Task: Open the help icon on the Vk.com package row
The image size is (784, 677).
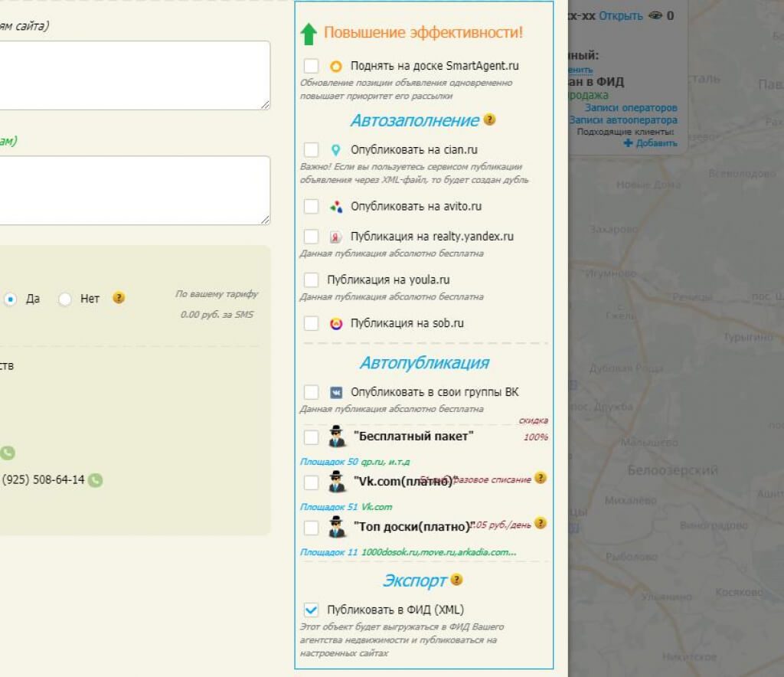Action: click(541, 478)
